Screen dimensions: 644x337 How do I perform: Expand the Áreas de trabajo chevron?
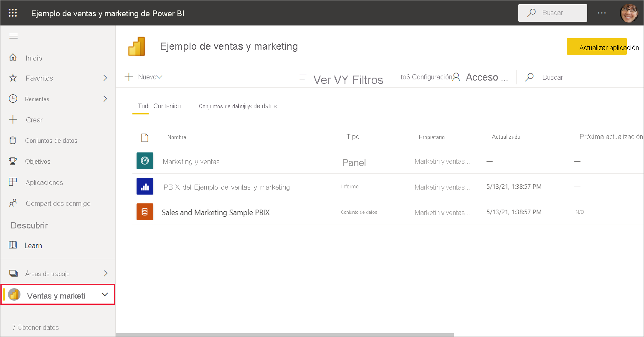click(x=105, y=274)
